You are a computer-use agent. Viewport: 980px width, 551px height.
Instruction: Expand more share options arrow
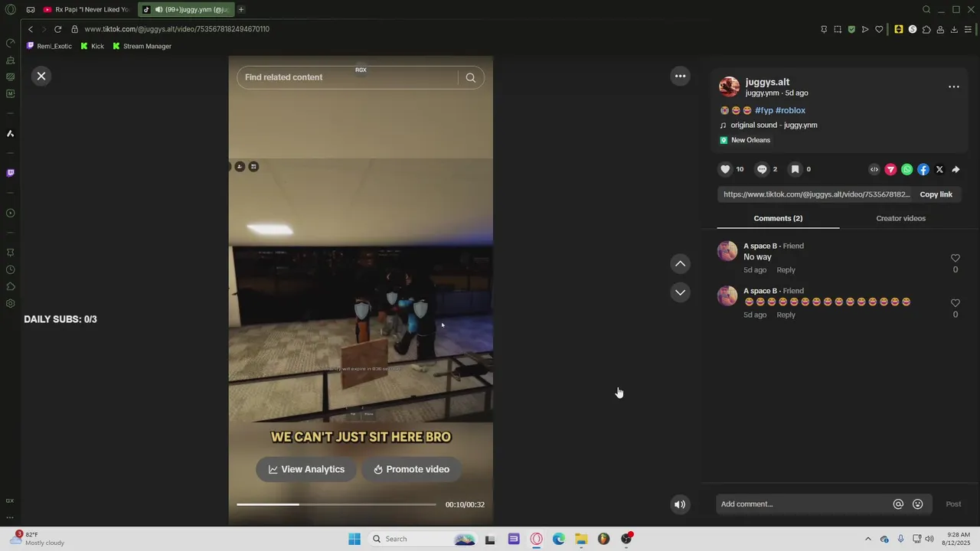point(955,169)
